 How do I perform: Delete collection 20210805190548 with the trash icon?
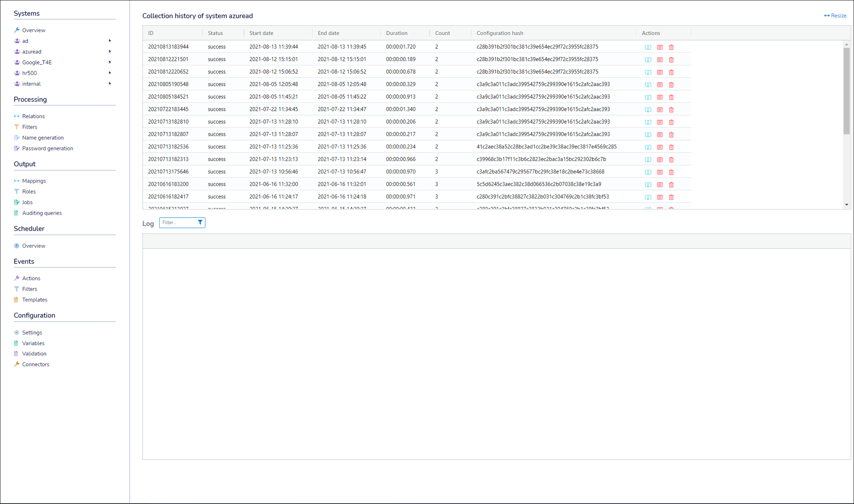[x=671, y=85]
